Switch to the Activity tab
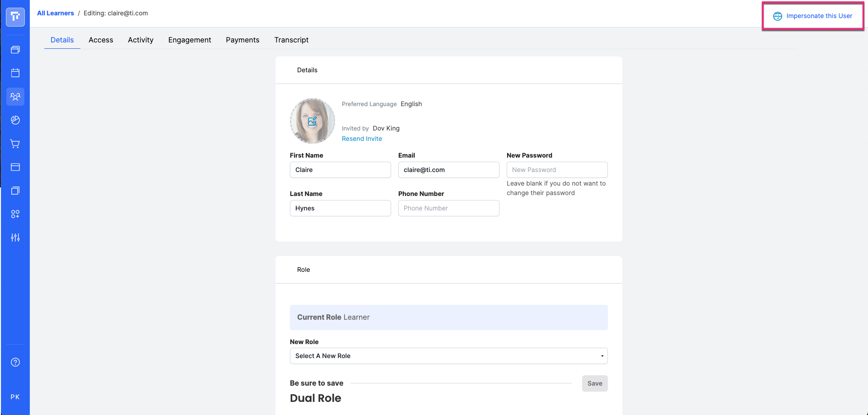The width and height of the screenshot is (868, 415). click(140, 40)
